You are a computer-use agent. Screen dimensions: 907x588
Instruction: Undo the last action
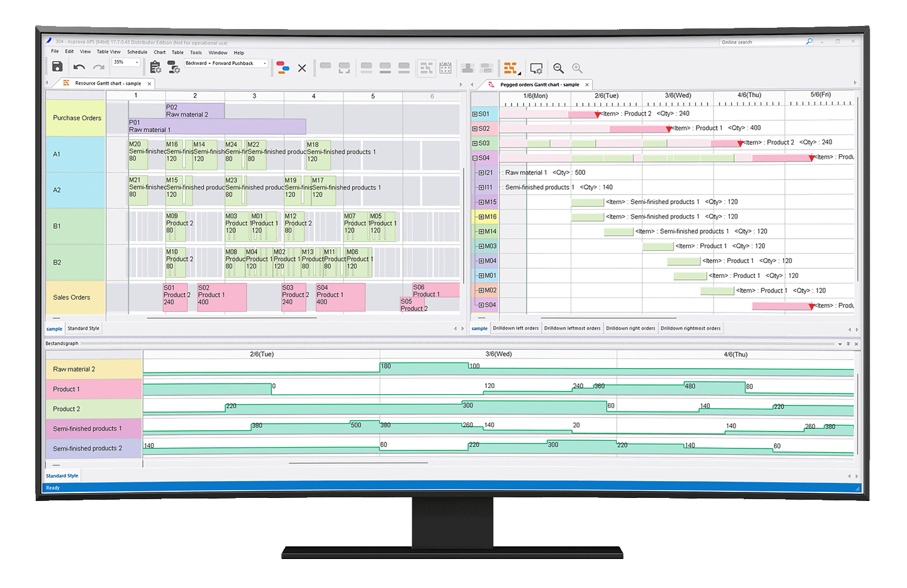[79, 67]
